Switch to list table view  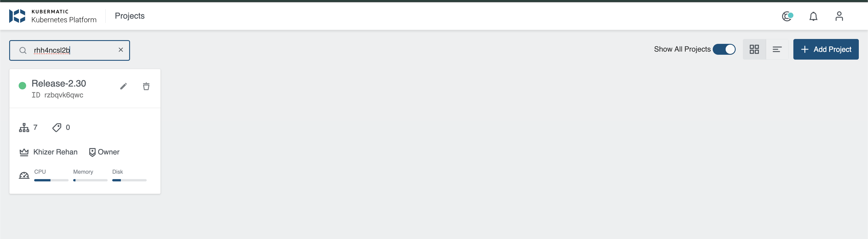click(x=777, y=50)
